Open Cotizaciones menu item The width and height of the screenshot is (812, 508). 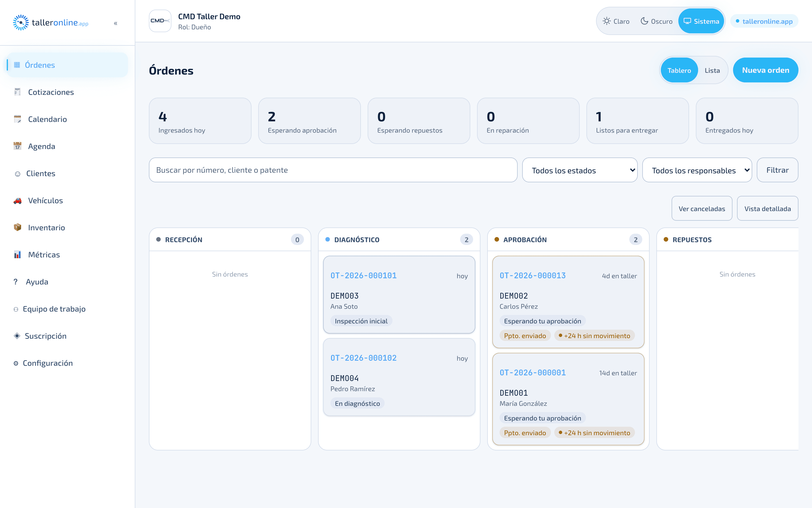(67, 92)
